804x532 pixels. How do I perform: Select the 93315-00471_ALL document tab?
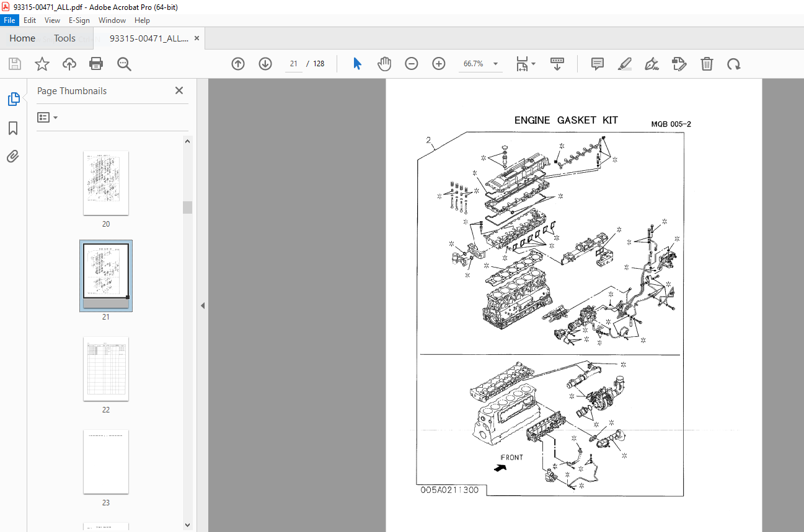pos(149,38)
